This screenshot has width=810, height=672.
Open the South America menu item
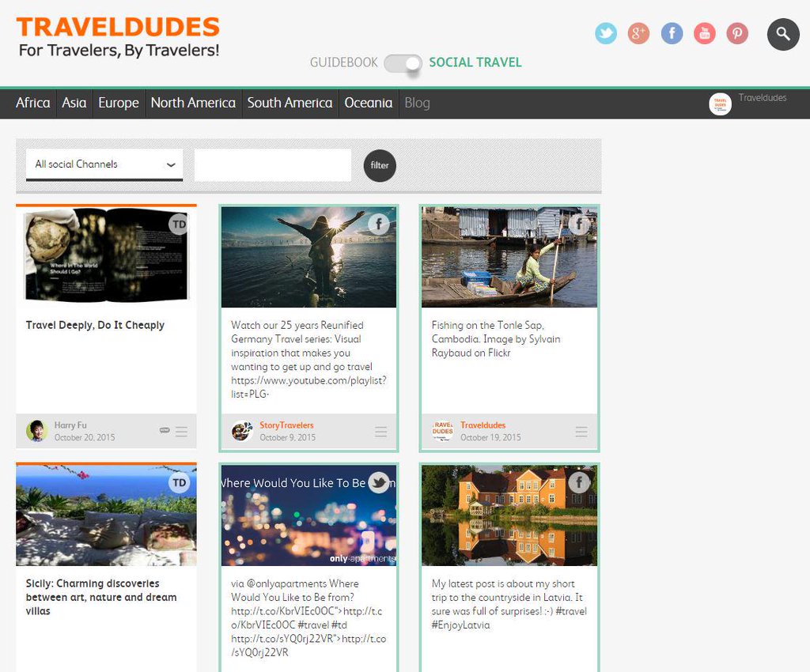290,103
